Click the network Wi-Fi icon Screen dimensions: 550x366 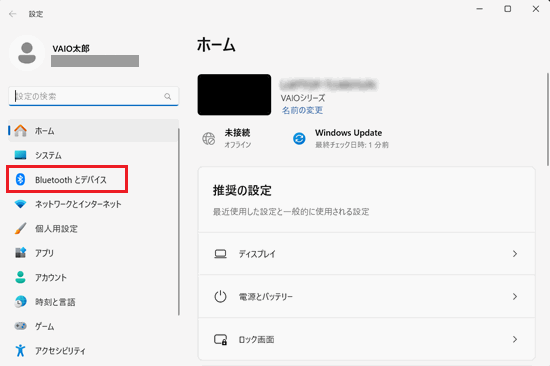(20, 204)
